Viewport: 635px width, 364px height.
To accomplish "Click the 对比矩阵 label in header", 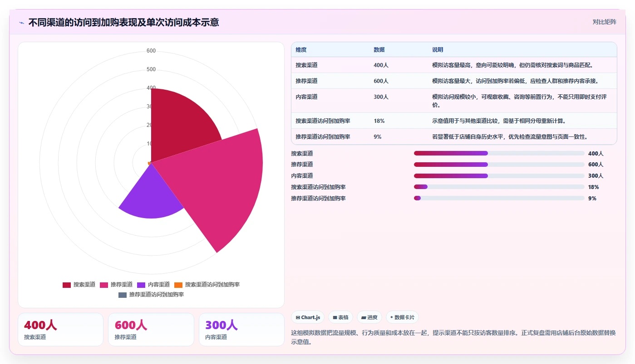I will click(604, 22).
